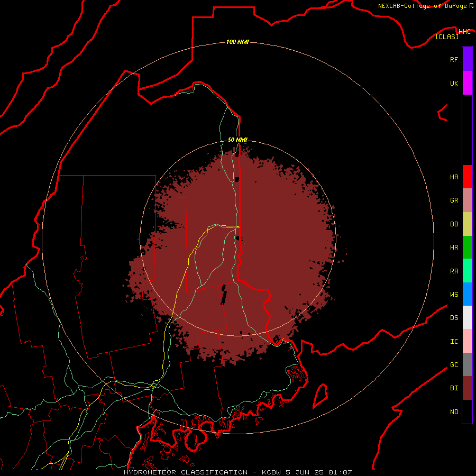This screenshot has width=476, height=476.
Task: Click the GC legend label
Action: click(x=454, y=364)
